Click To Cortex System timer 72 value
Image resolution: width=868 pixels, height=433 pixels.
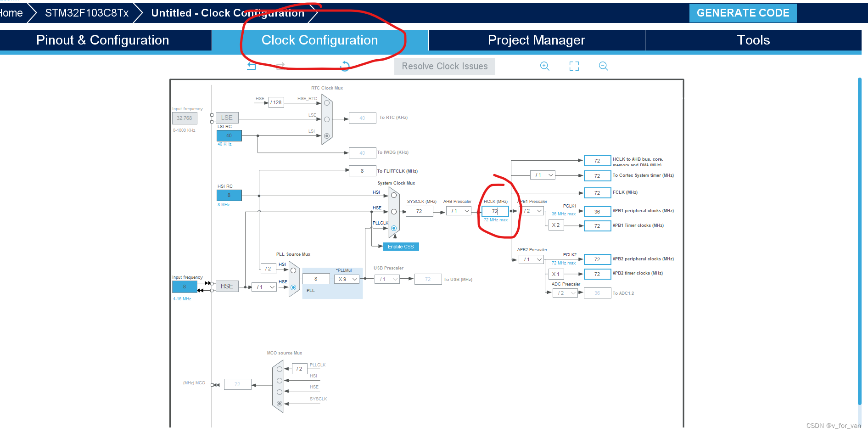[x=597, y=176]
